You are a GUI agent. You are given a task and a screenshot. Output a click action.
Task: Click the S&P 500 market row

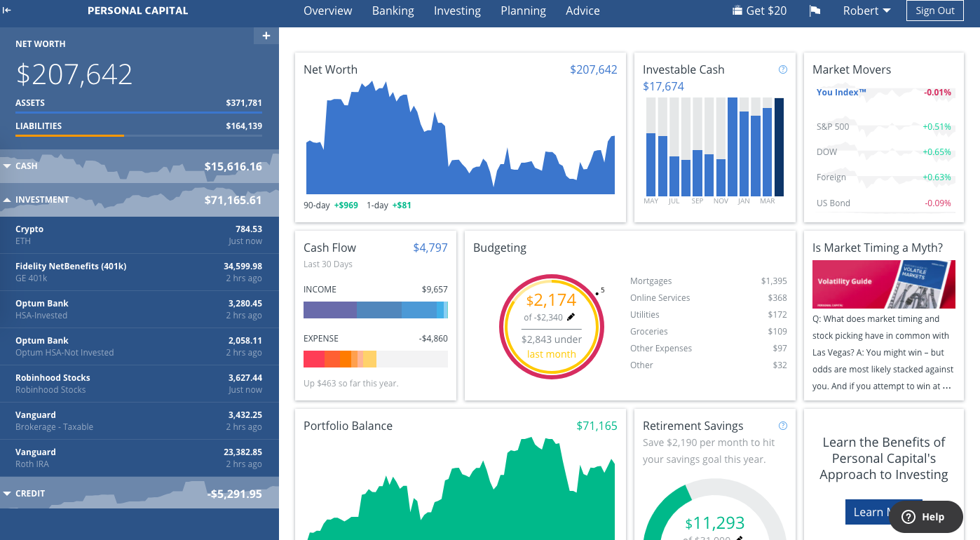[883, 127]
